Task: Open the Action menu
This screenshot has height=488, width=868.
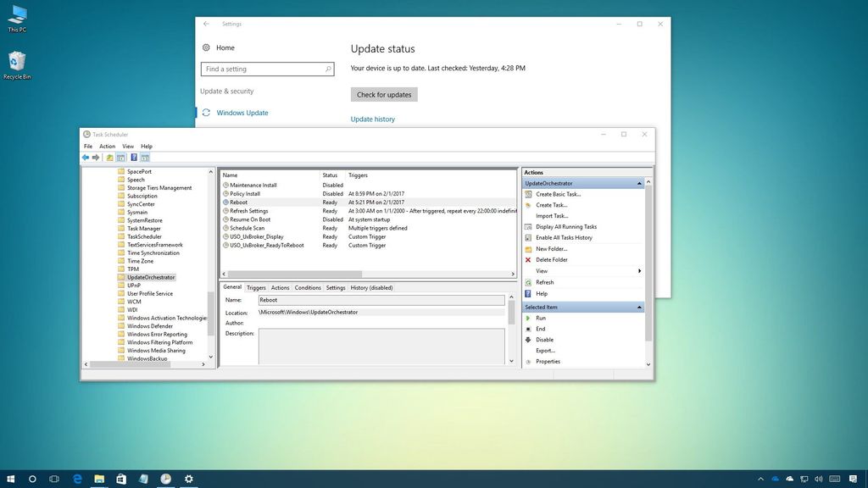Action: point(107,146)
